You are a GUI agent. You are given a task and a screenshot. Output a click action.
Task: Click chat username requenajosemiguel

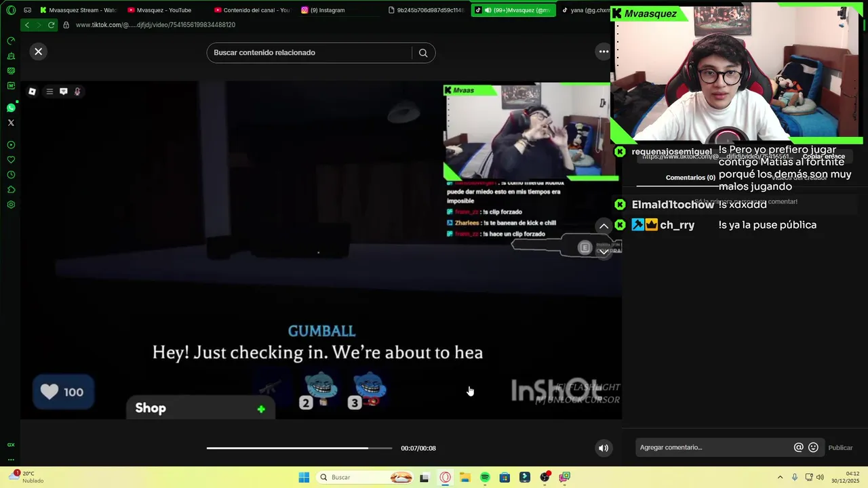point(672,152)
